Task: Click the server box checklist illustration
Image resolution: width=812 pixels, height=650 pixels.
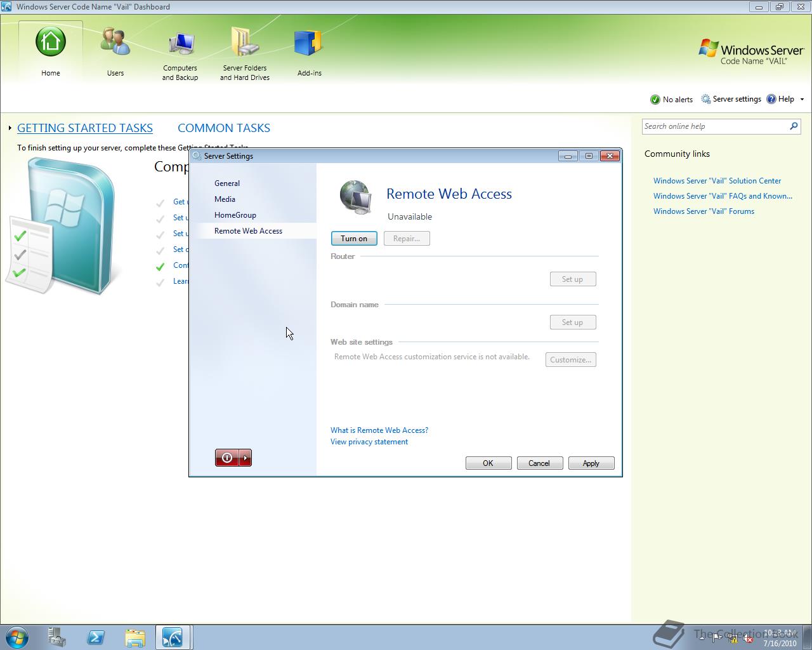Action: coord(62,227)
